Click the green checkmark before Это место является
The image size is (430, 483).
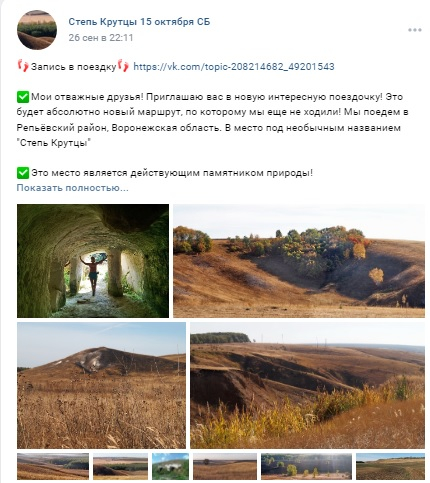tap(23, 173)
